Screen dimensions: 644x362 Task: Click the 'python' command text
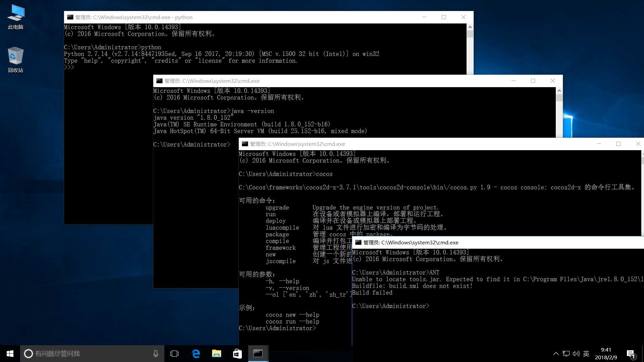pos(151,47)
